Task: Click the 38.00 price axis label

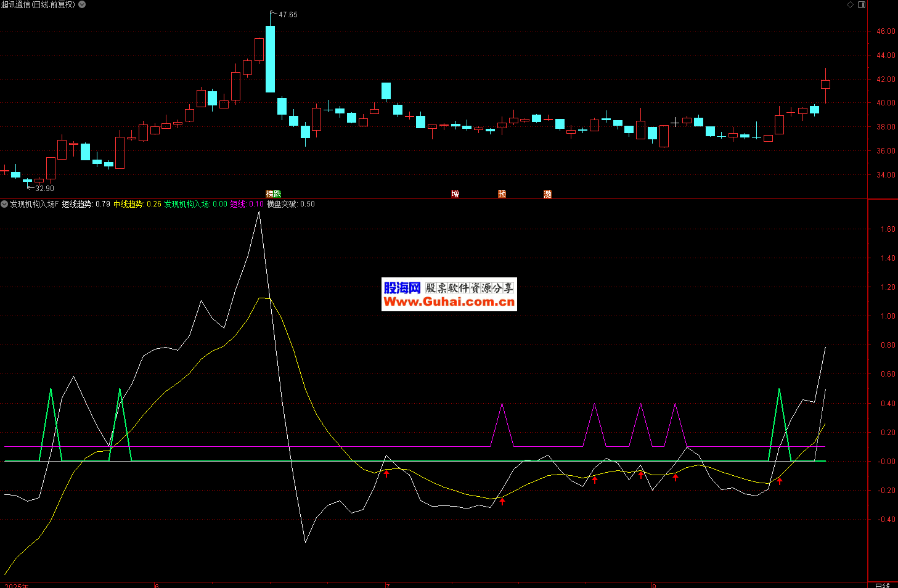Action: tap(886, 127)
